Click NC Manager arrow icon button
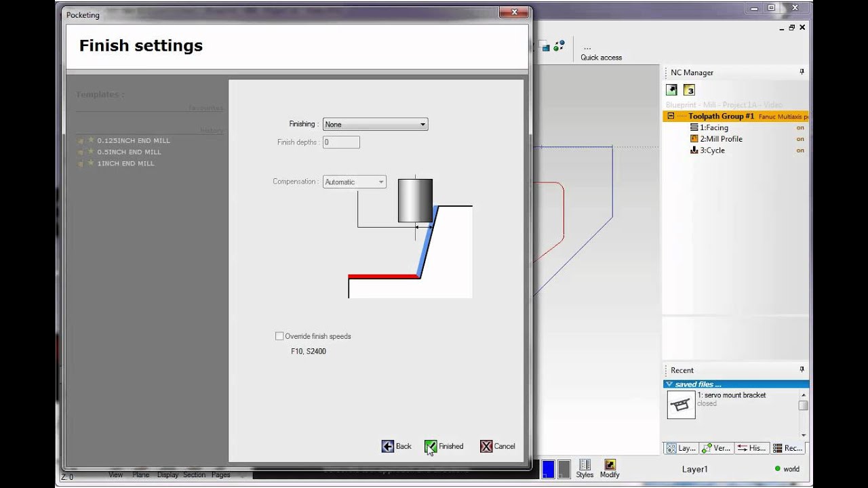868x488 pixels. (x=671, y=89)
